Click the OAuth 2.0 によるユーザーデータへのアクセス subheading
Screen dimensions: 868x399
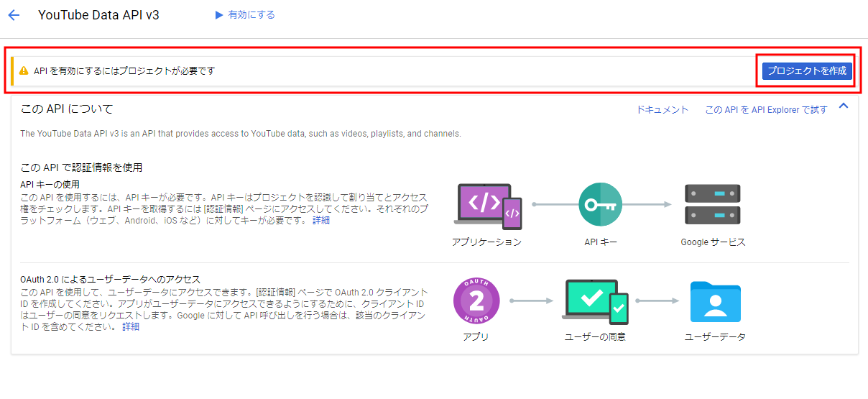click(110, 279)
